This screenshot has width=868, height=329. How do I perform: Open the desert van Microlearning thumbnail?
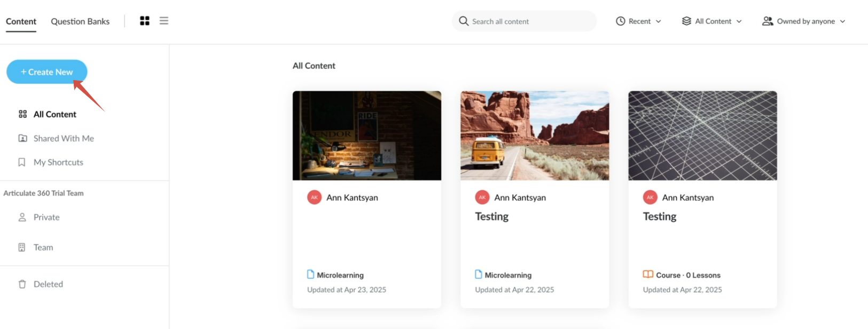coord(535,136)
